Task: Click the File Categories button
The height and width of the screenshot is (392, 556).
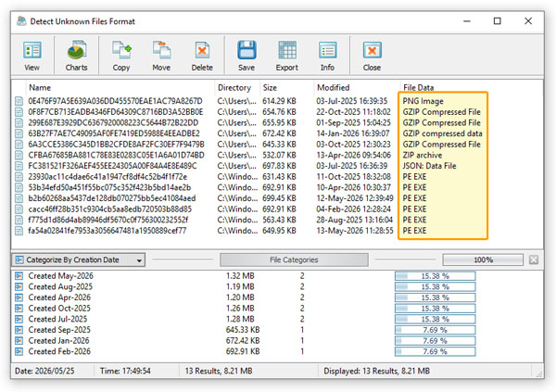Action: [294, 260]
